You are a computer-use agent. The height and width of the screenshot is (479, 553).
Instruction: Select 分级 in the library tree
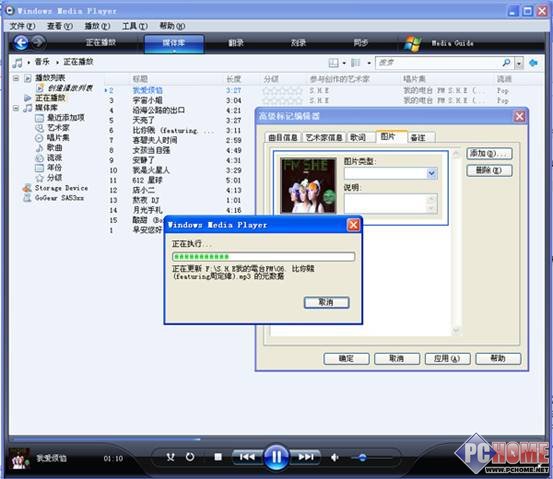[55, 177]
